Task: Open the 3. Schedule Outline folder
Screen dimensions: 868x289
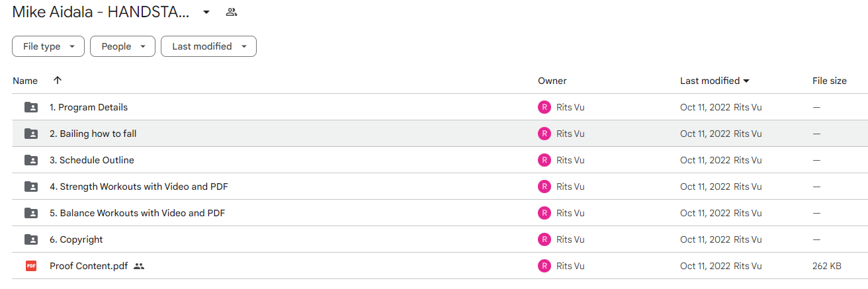Action: point(92,160)
